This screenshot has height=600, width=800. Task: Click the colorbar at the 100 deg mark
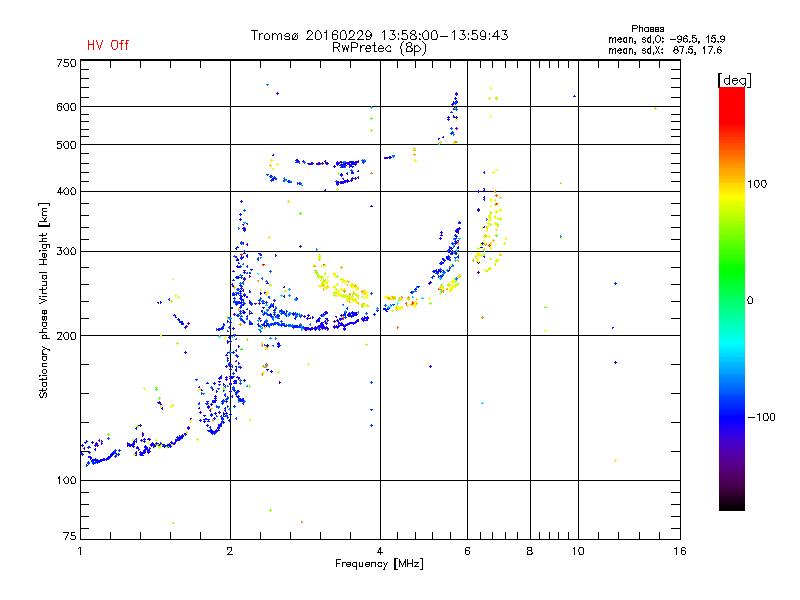(732, 184)
